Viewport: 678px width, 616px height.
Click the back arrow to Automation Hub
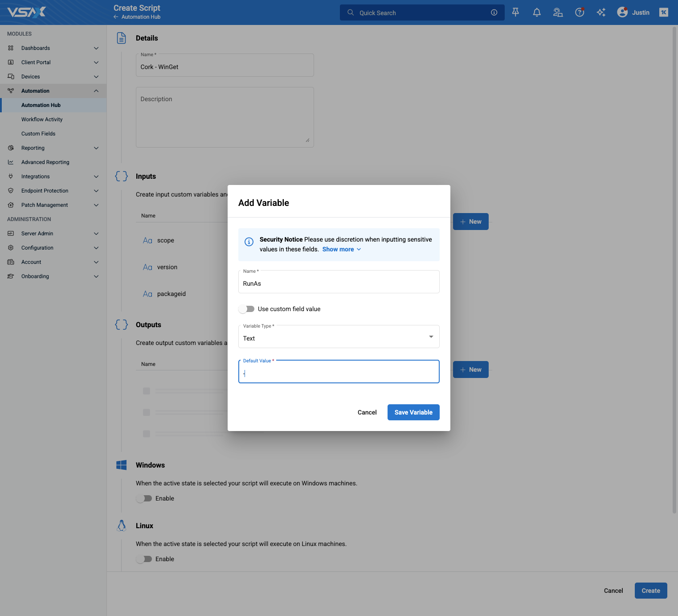[116, 17]
